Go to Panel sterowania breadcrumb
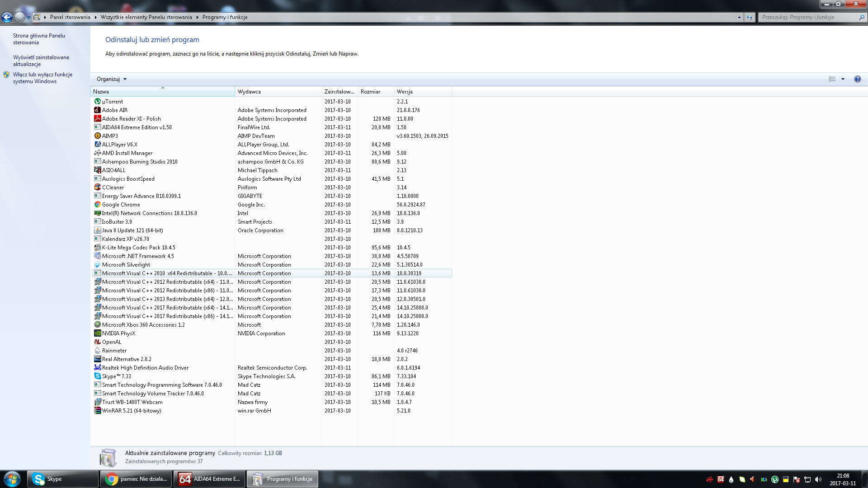 click(70, 17)
